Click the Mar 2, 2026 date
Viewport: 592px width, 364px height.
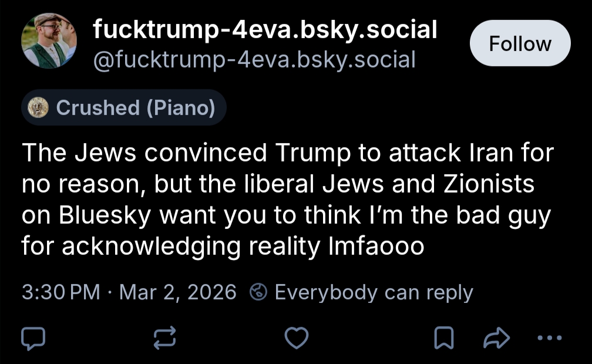click(x=177, y=292)
